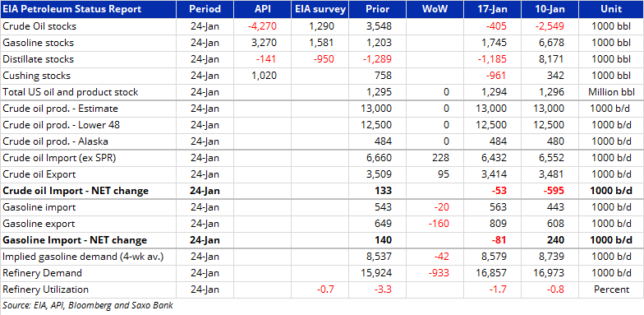
Task: Click the 'Million bbl' unit cell
Action: pos(611,92)
